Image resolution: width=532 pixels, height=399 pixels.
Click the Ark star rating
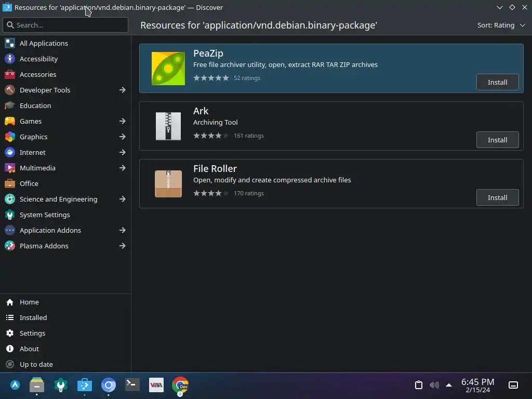[211, 136]
